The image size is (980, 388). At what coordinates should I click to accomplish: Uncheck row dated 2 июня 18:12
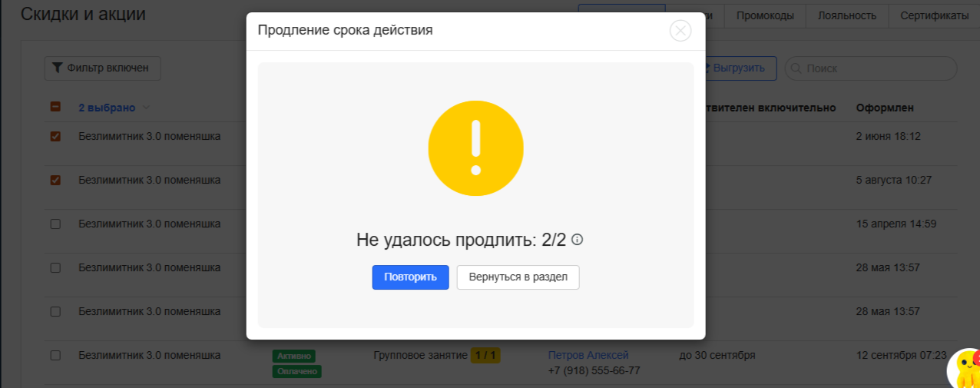(x=55, y=137)
